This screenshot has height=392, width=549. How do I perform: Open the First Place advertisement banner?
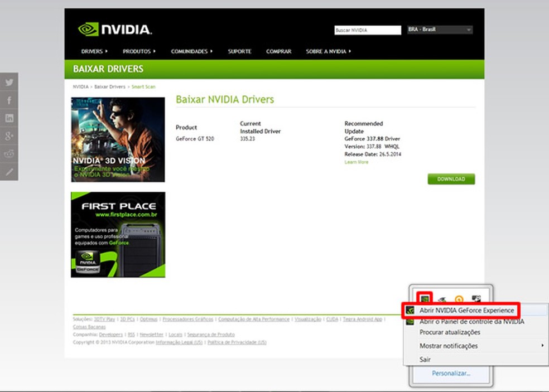click(x=118, y=235)
